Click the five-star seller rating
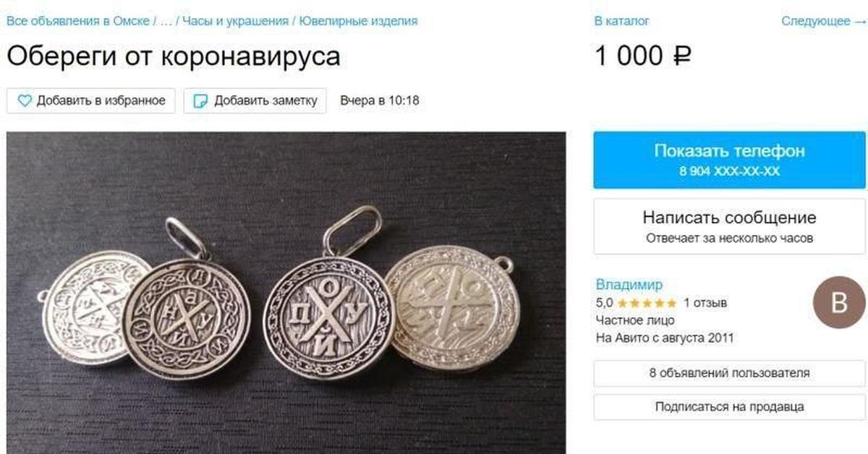Image resolution: width=868 pixels, height=454 pixels. tap(647, 303)
